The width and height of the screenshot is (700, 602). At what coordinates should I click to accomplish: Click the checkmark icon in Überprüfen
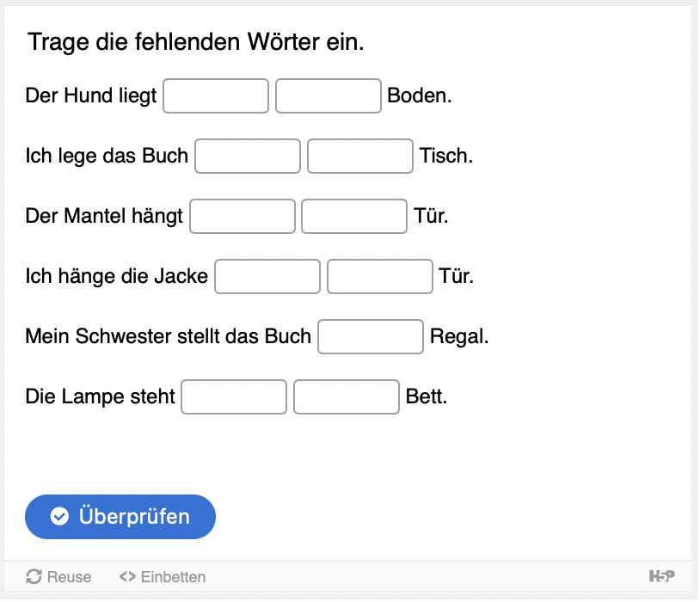[59, 517]
